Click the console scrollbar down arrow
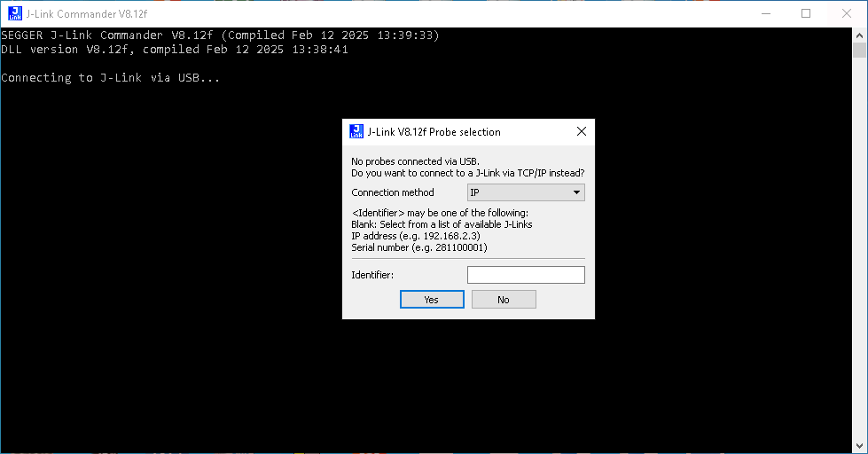The width and height of the screenshot is (868, 454). coord(859,446)
